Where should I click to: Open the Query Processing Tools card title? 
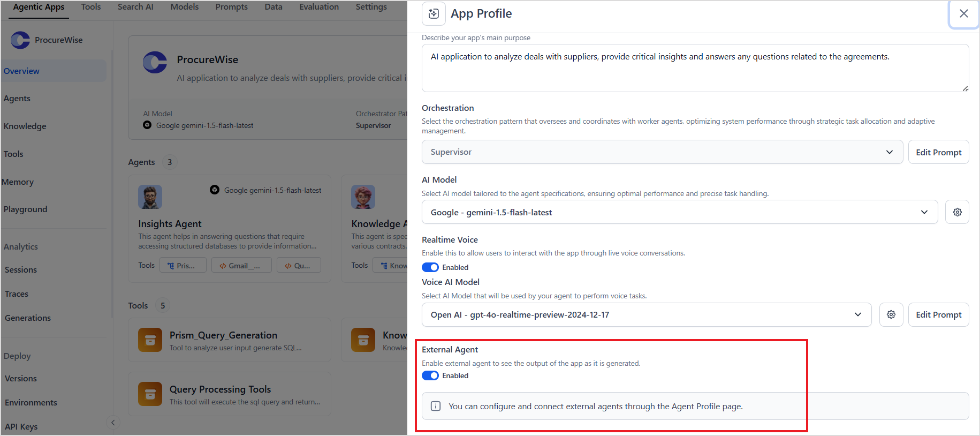[220, 389]
